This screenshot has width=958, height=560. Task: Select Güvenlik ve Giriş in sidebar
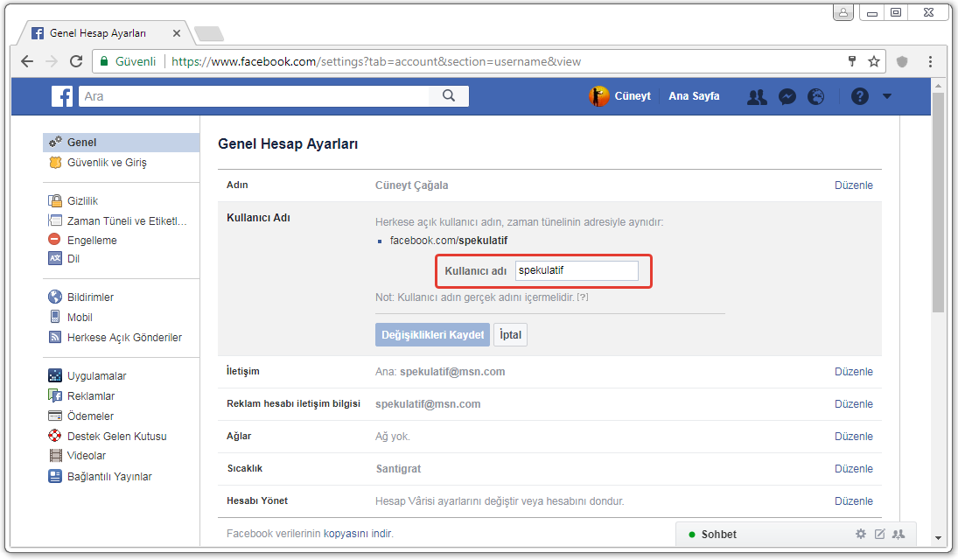[x=107, y=163]
